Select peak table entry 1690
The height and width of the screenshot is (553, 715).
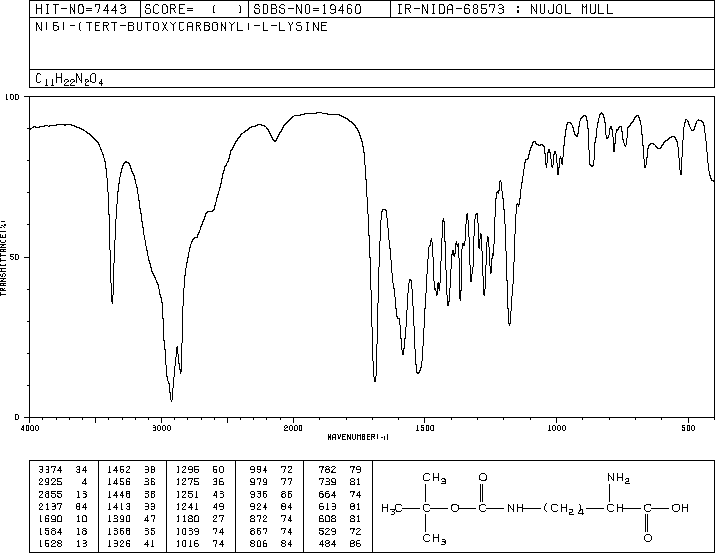[62, 519]
